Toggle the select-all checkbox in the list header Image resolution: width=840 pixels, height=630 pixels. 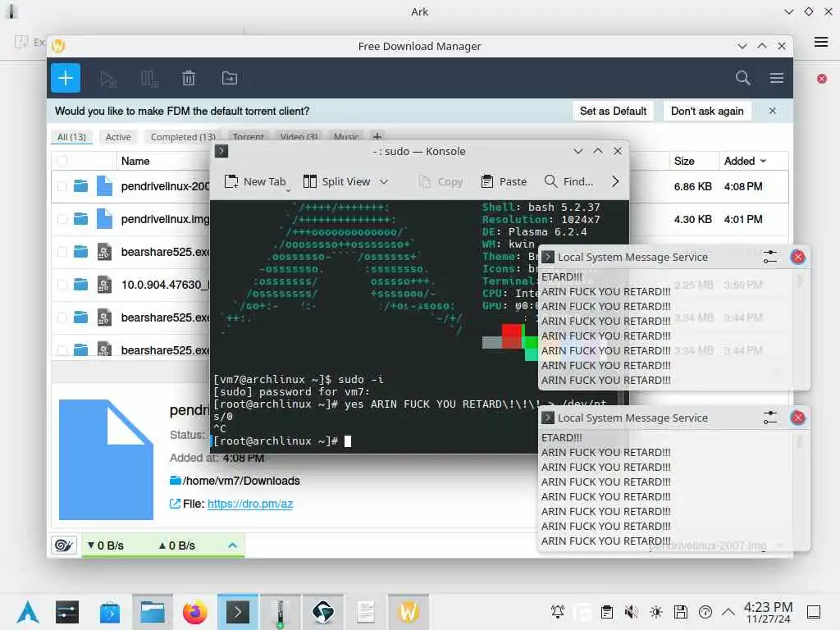(x=62, y=161)
